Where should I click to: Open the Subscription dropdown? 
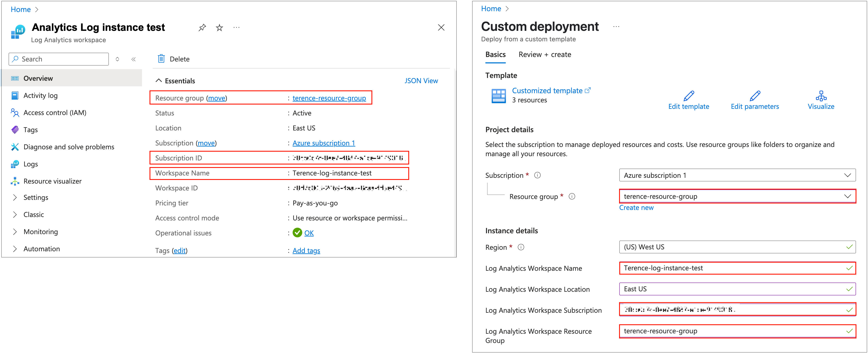pos(737,175)
